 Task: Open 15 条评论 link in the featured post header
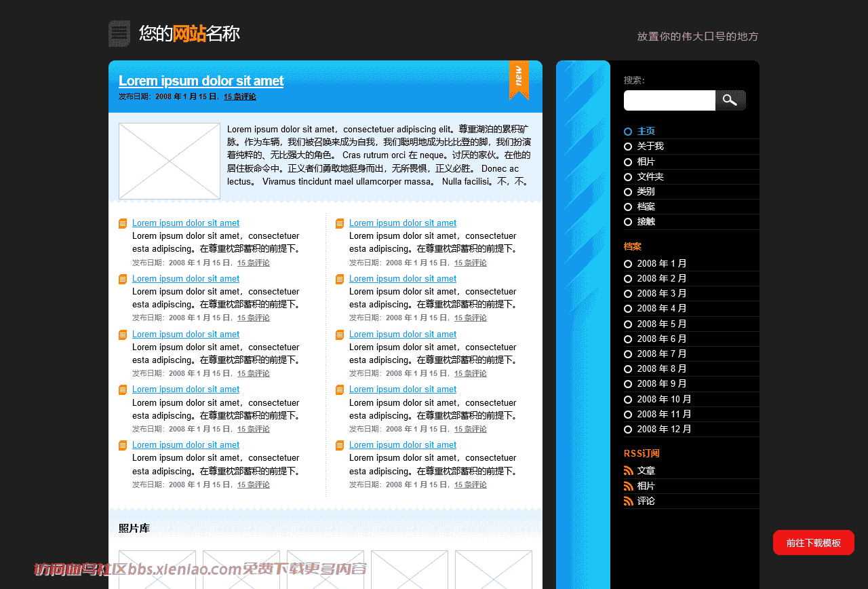tap(240, 97)
